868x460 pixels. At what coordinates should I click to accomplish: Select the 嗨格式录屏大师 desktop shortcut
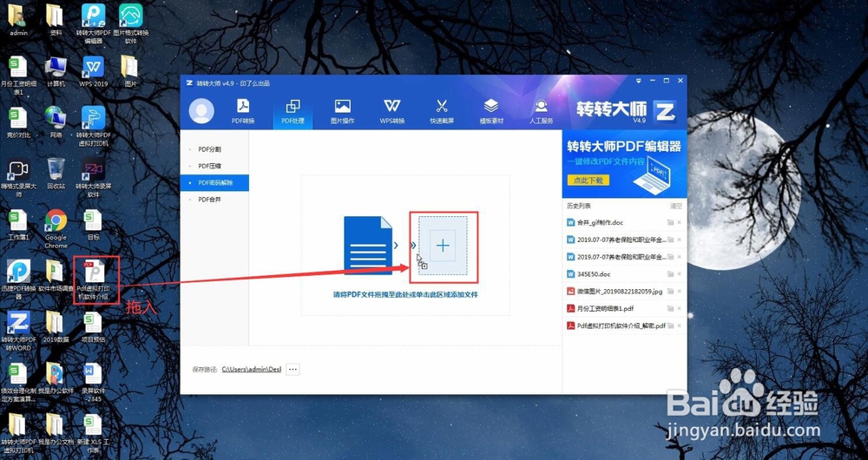point(18,178)
